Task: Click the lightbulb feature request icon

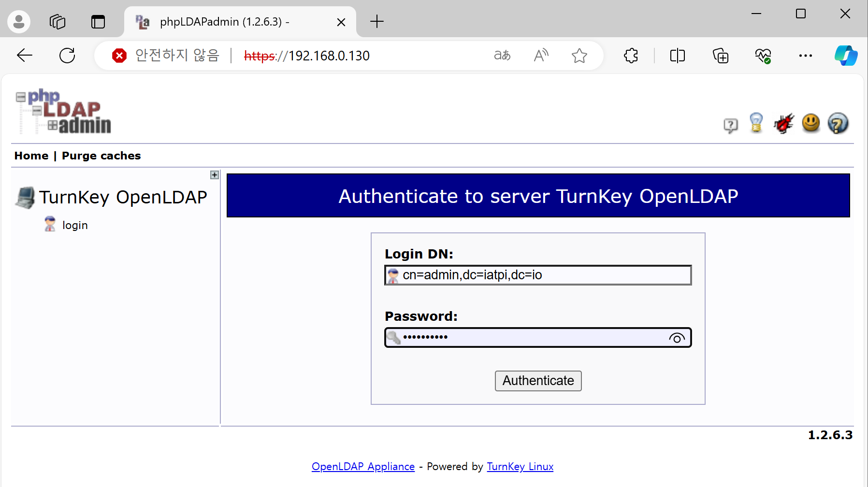Action: point(756,123)
